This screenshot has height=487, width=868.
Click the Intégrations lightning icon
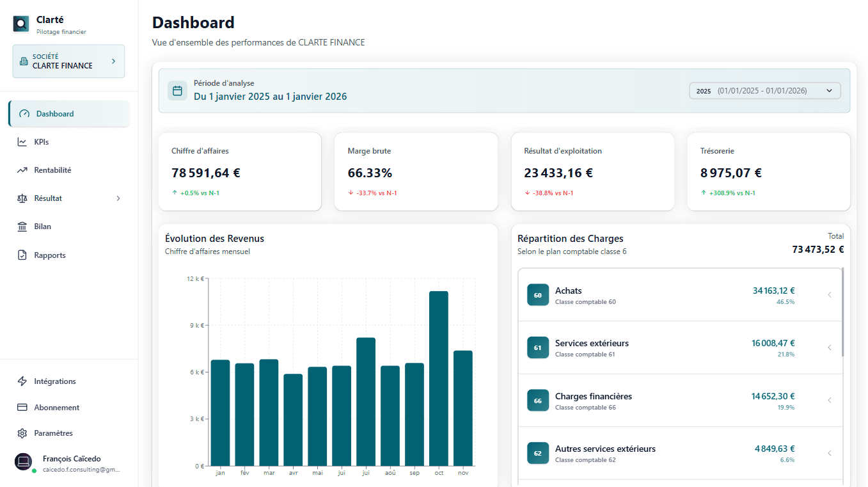coord(24,381)
